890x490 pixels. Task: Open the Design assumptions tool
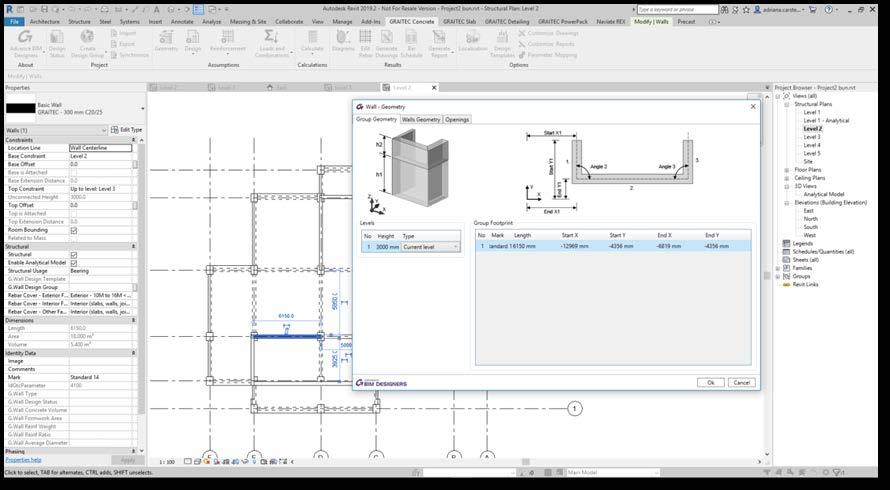pyautogui.click(x=193, y=42)
